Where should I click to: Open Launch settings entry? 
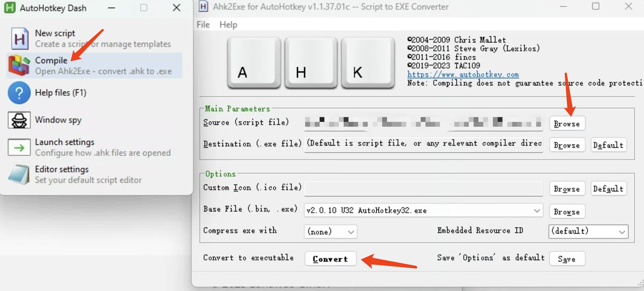coord(94,147)
